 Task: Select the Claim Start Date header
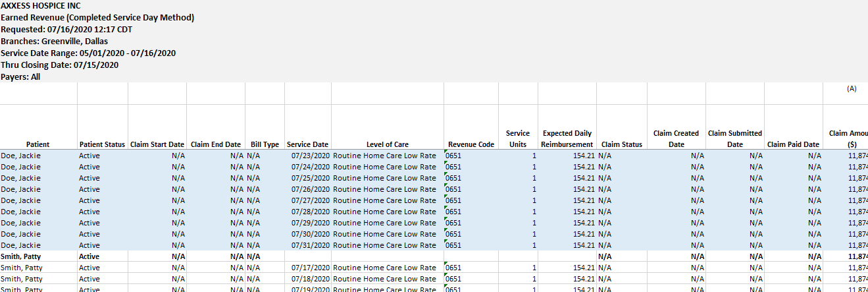[157, 144]
